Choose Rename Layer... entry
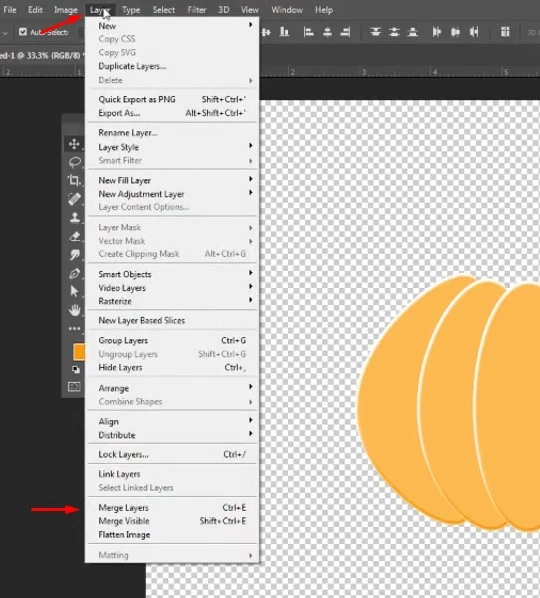 coord(173,132)
